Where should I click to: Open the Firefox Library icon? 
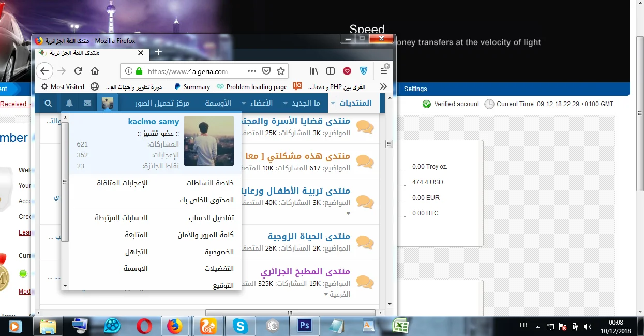(x=314, y=71)
